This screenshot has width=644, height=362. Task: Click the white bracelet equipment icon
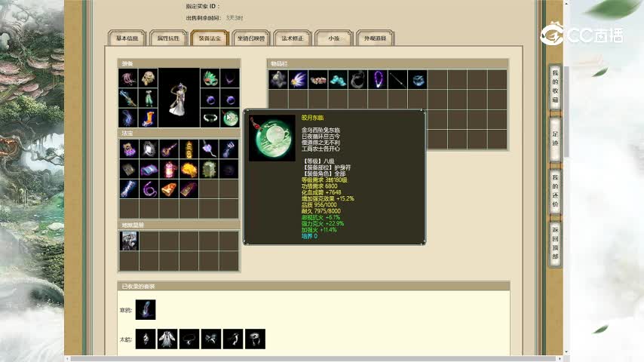pyautogui.click(x=210, y=118)
